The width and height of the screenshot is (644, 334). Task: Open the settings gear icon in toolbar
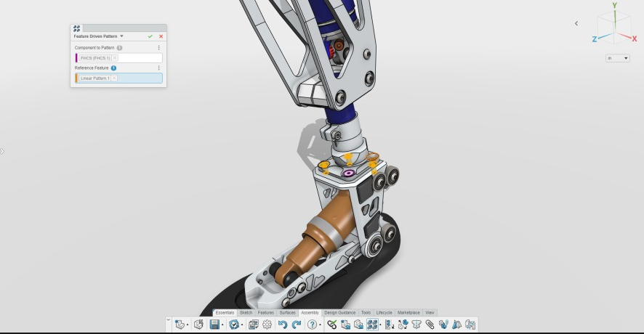click(267, 325)
